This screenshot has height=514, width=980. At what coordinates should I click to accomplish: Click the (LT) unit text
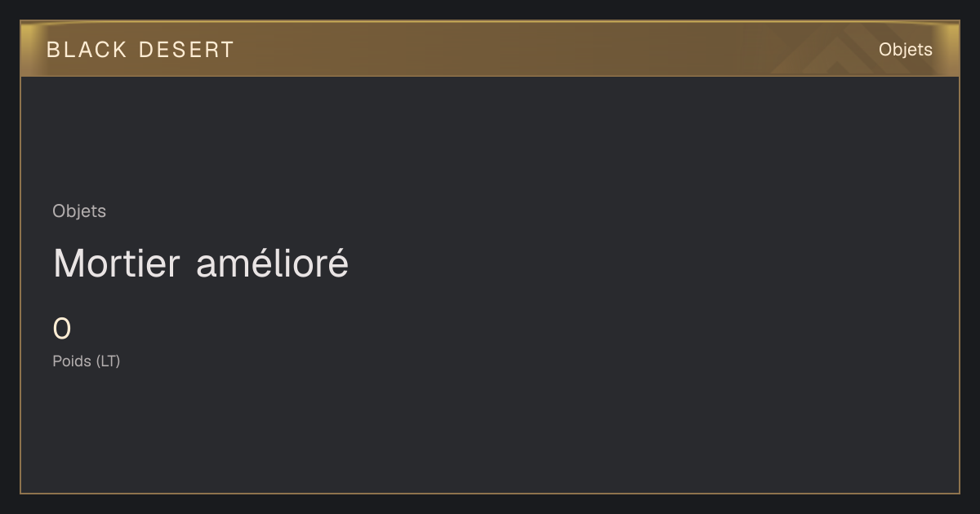point(108,361)
